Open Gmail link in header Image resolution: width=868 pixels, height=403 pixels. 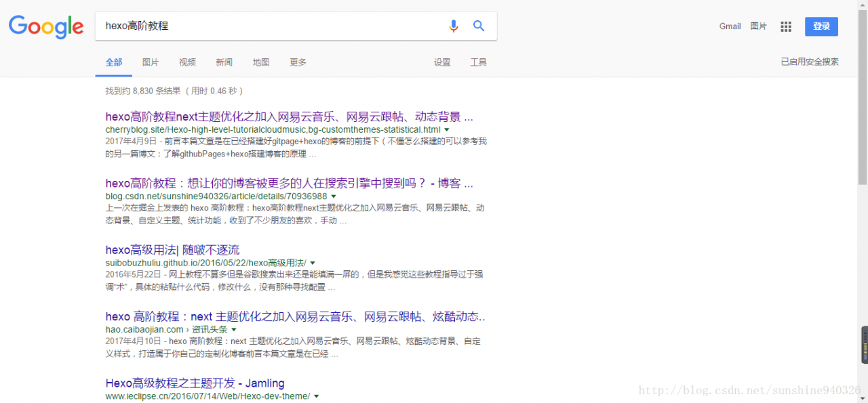coord(730,26)
